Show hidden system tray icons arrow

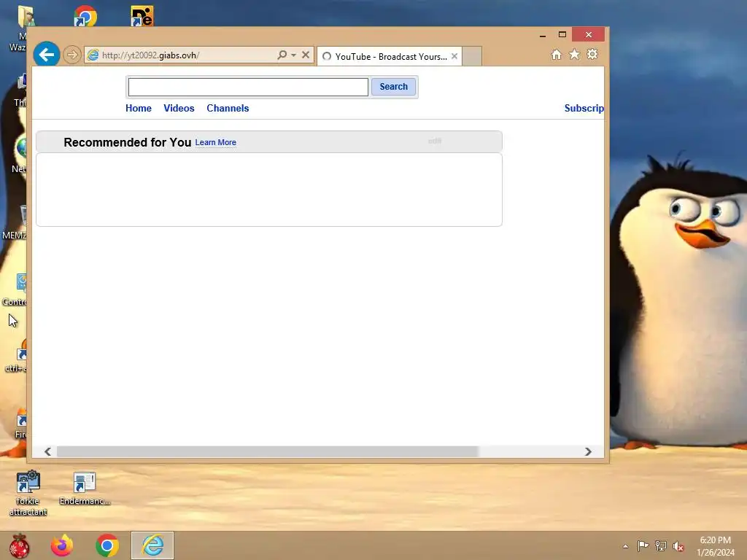[625, 546]
